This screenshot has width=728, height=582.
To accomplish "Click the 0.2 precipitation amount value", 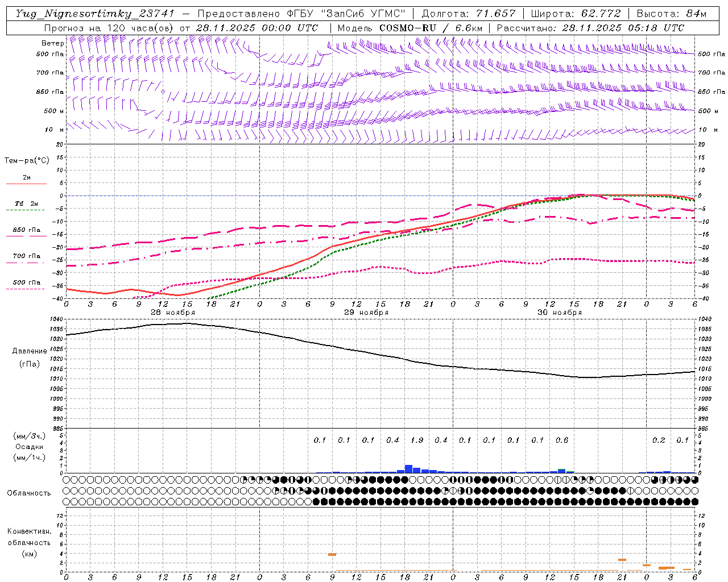I will (659, 440).
